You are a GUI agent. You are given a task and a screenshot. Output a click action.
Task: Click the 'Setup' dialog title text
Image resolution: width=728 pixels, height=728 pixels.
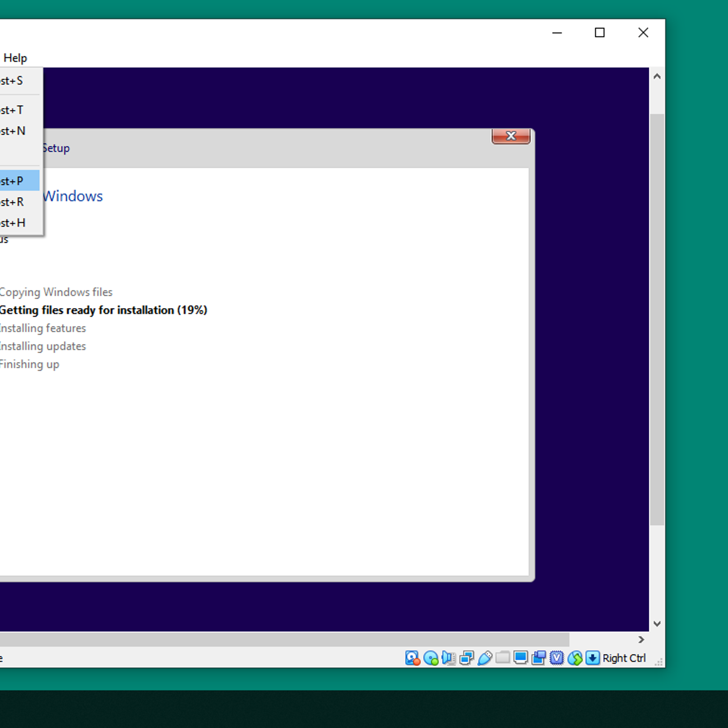[x=56, y=148]
